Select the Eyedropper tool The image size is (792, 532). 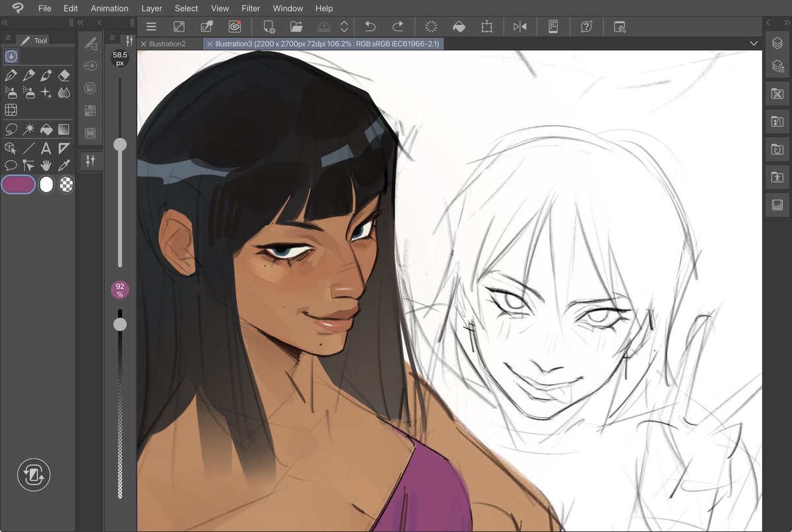coord(64,165)
